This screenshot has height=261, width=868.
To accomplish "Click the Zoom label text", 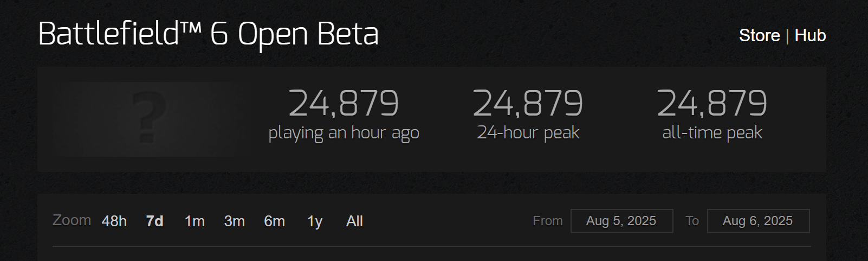I will pyautogui.click(x=72, y=220).
